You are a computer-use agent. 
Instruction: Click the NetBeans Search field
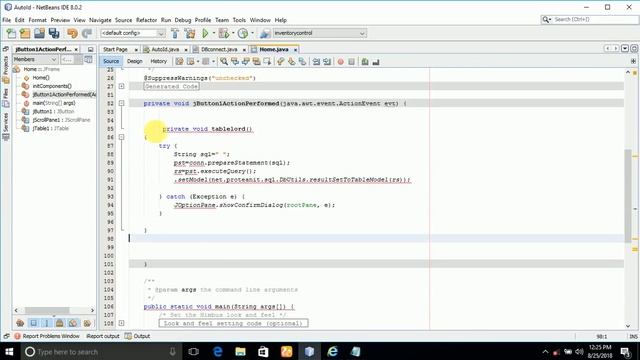[x=590, y=19]
